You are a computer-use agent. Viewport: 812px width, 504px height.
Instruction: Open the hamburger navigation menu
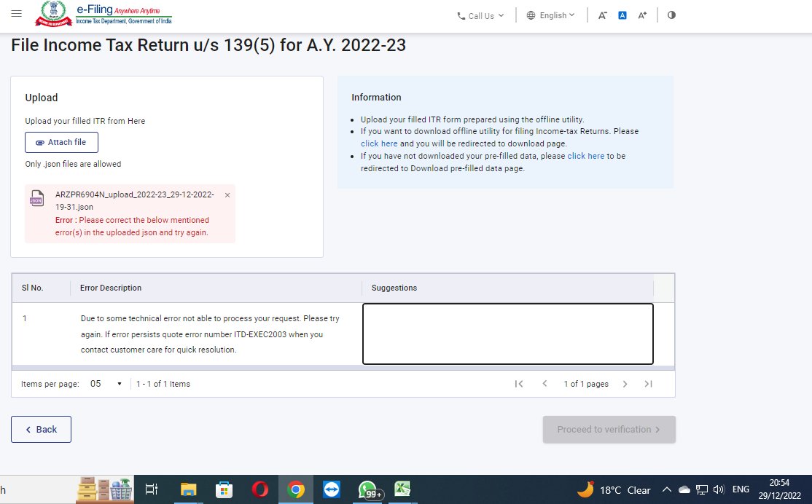click(x=17, y=13)
